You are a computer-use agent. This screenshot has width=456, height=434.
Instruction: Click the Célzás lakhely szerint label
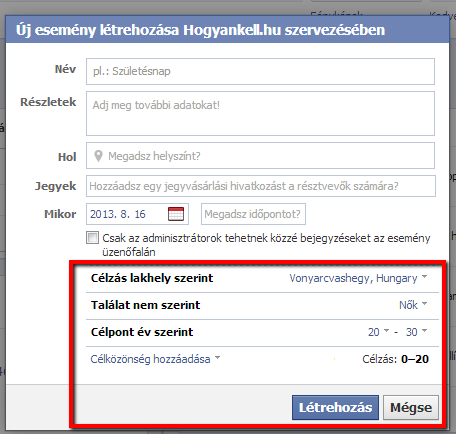(152, 278)
